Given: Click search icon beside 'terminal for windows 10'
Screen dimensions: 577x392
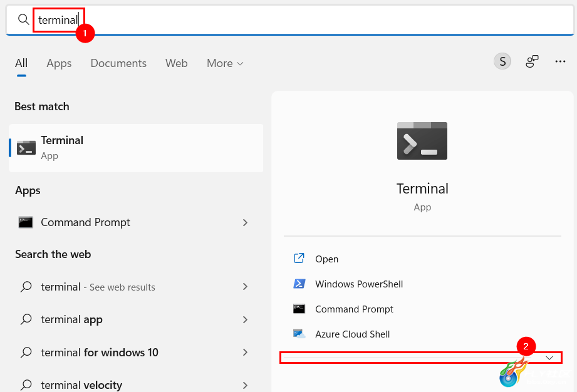Looking at the screenshot, I should 26,352.
